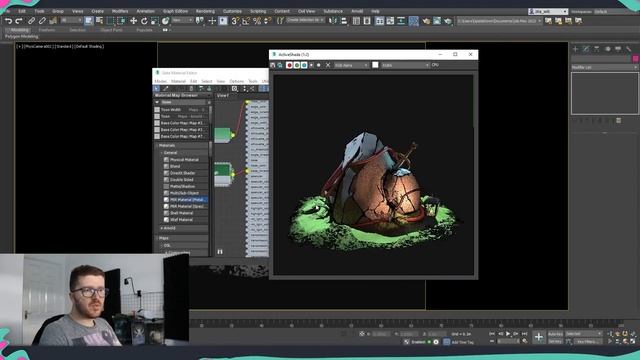
Task: Open Create tab in command panel
Action: click(576, 49)
